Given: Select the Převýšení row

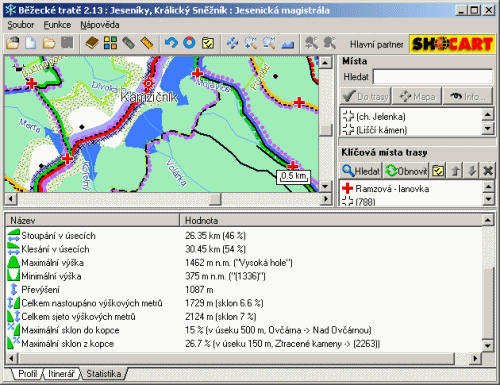Looking at the screenshot, I should (x=244, y=290).
